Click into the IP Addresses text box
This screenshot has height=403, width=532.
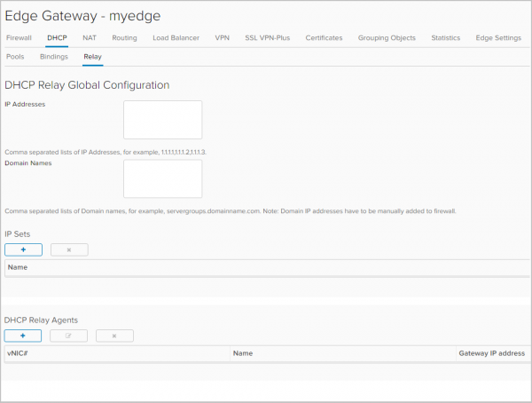tap(162, 120)
